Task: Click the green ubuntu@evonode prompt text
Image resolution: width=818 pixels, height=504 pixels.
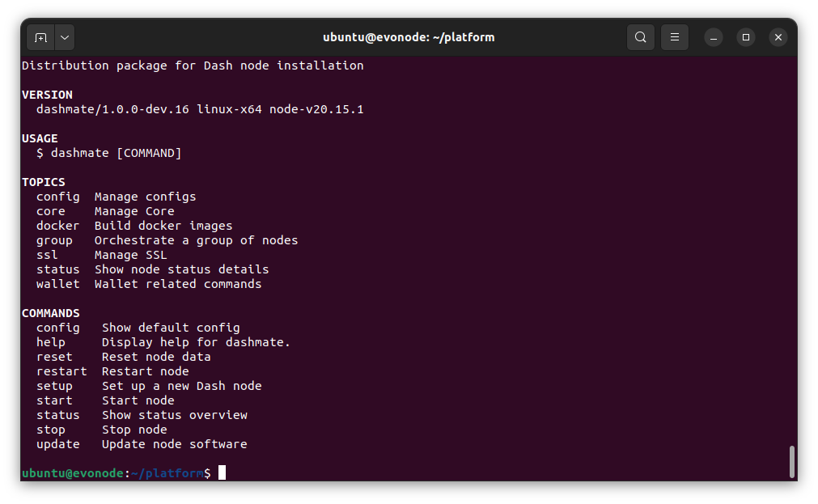Action: 73,472
